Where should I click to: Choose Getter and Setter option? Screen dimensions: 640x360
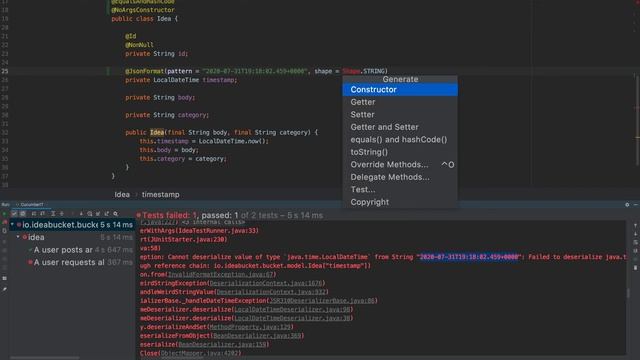[x=400, y=127]
